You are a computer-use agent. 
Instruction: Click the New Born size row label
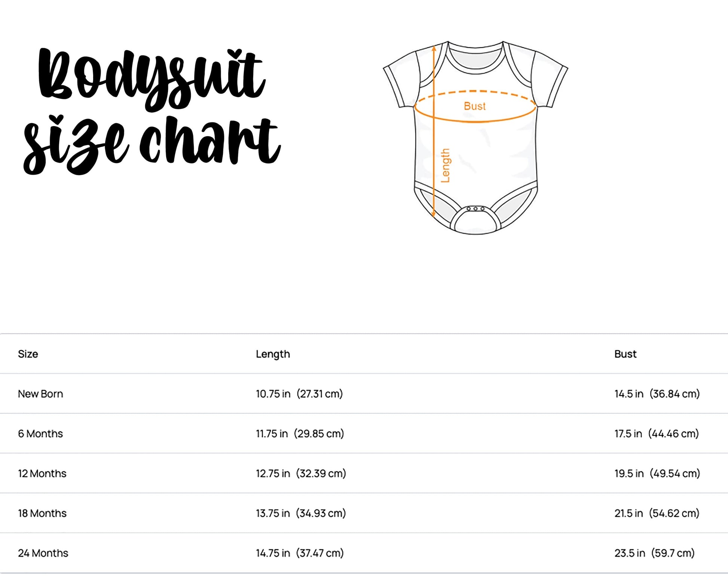[40, 394]
